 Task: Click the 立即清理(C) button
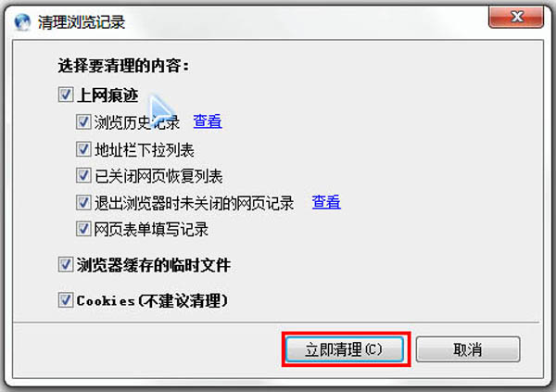[345, 349]
